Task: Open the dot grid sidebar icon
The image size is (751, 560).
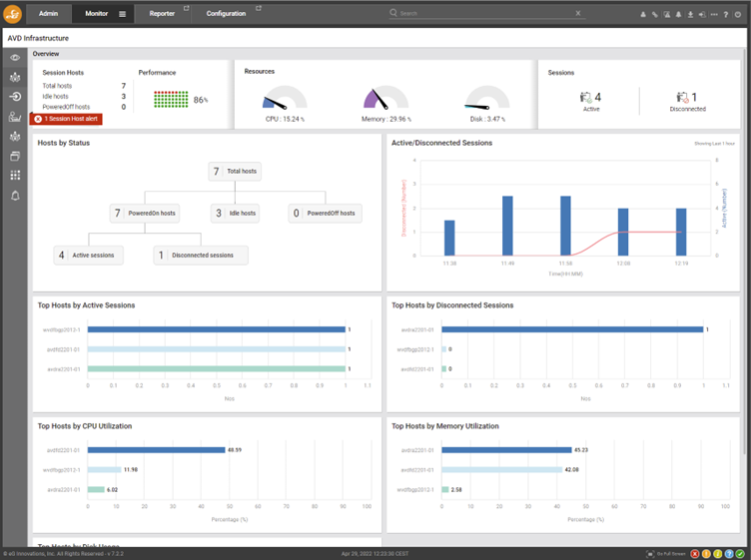Action: [x=15, y=175]
